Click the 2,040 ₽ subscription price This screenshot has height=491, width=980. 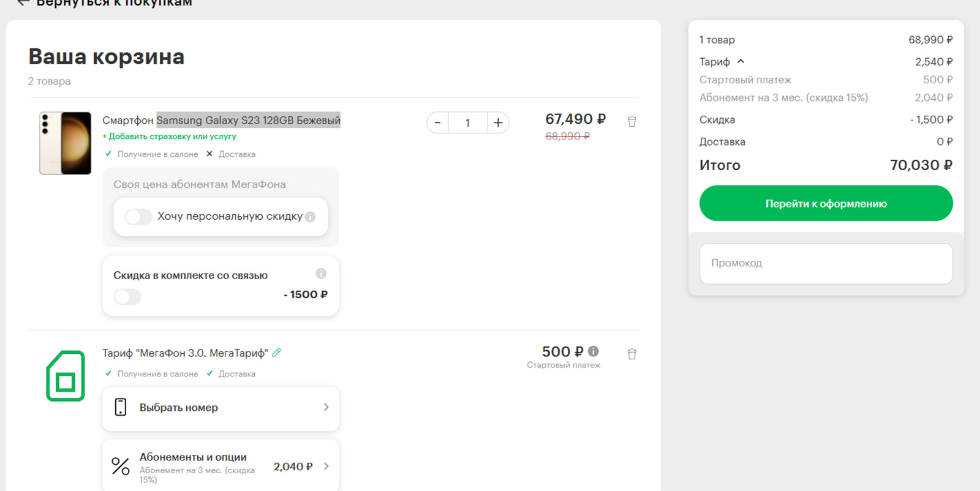point(293,467)
